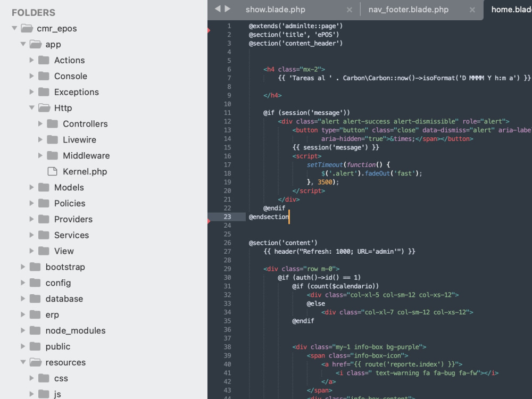Click the Middleware folder icon
This screenshot has width=532, height=399.
point(52,155)
